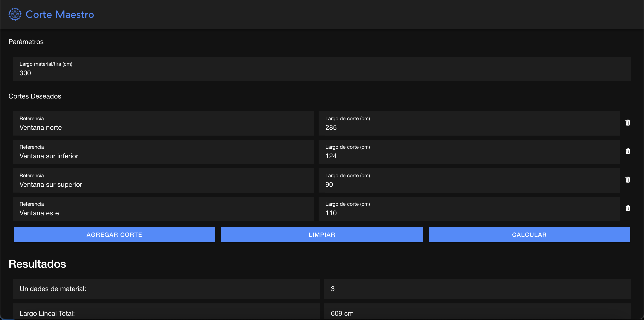Click the AGREGAR CORTE button
This screenshot has height=320, width=644.
pyautogui.click(x=114, y=234)
